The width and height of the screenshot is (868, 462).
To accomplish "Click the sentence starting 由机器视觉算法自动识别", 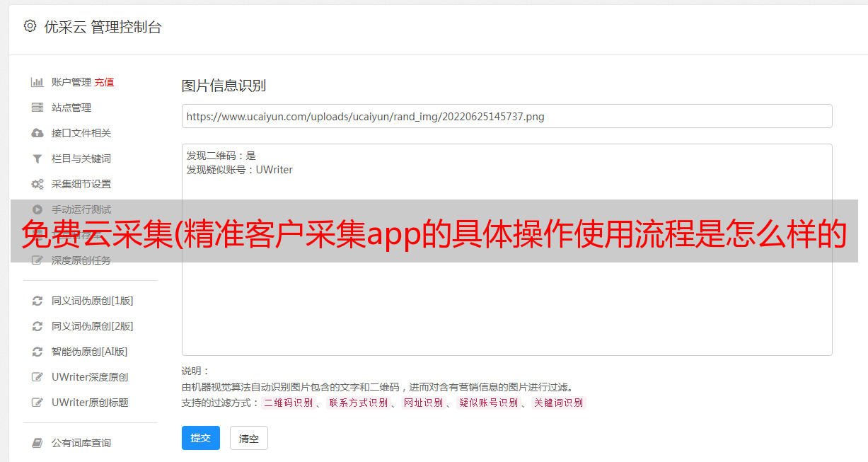I will click(377, 387).
